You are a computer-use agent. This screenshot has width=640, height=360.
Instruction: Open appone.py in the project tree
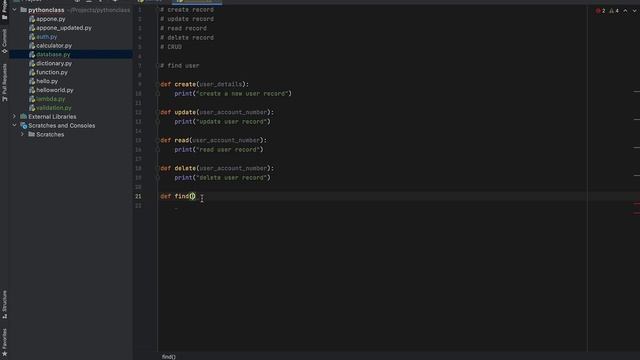51,19
